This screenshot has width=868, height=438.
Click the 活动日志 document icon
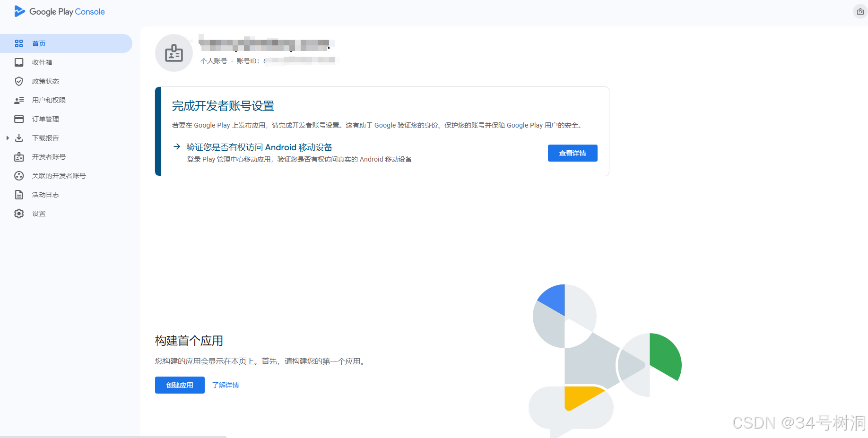pos(19,195)
